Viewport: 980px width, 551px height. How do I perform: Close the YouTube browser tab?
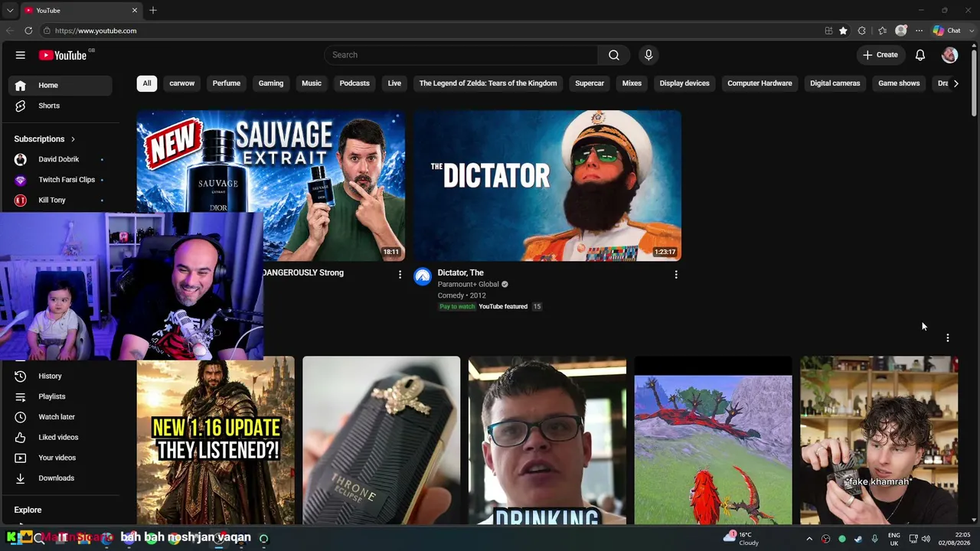coord(135,10)
